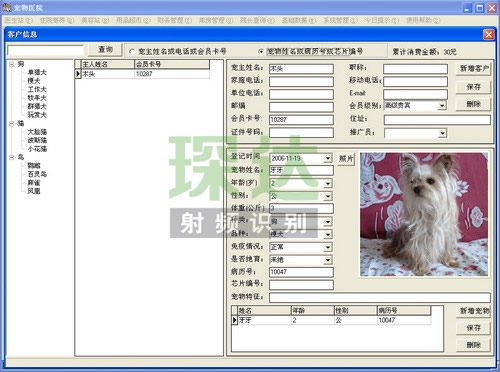This screenshot has height=372, width=500.
Task: Click the 移动电话 input field
Action: tap(415, 81)
